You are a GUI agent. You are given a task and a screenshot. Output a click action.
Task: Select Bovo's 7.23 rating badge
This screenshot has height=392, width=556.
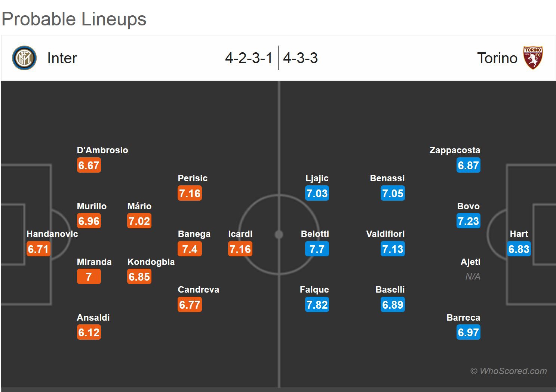click(x=468, y=221)
